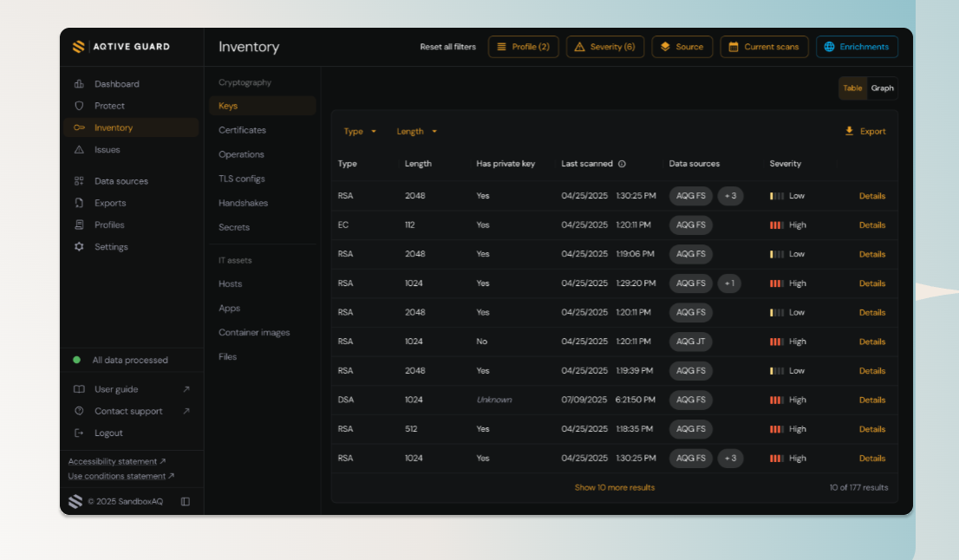Toggle the Profile (2) filter

click(523, 47)
